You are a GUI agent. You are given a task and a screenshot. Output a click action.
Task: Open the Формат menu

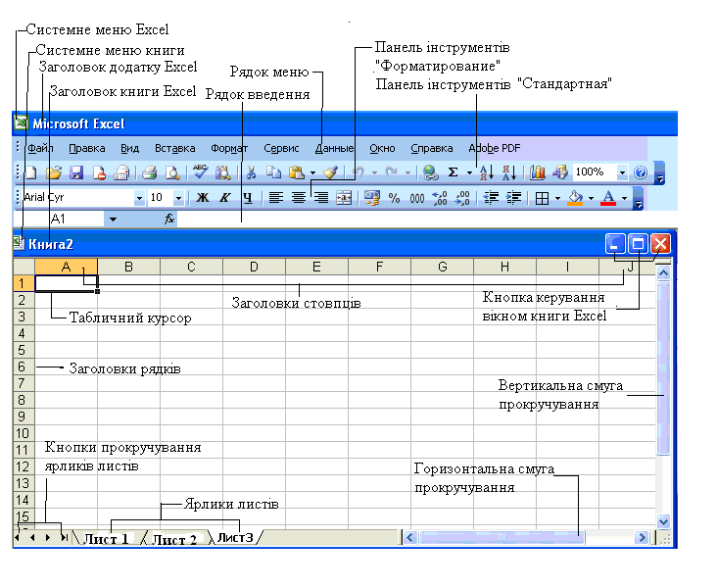click(x=229, y=148)
